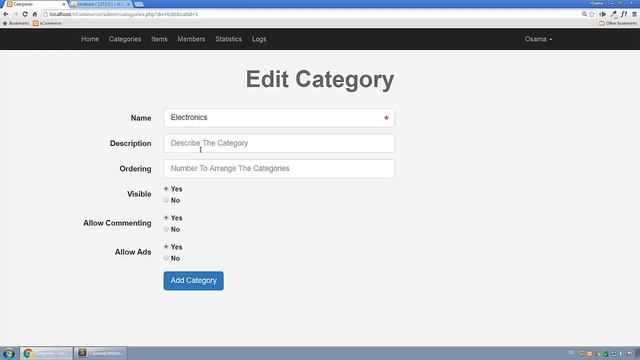Open the Other bookmarks folder
The height and width of the screenshot is (360, 640).
(x=618, y=23)
